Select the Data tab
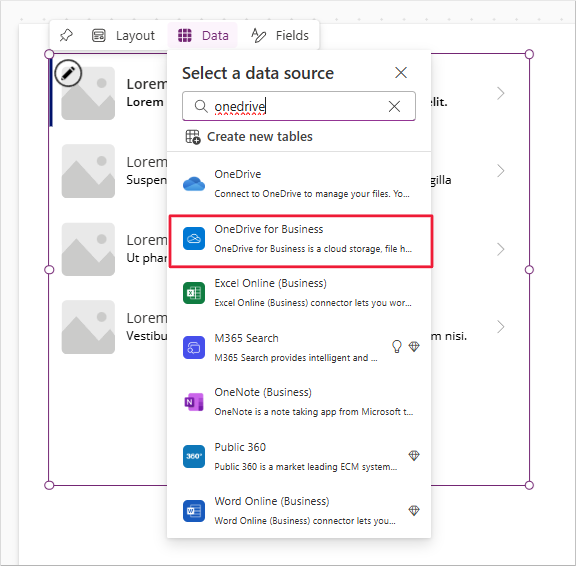 tap(203, 36)
